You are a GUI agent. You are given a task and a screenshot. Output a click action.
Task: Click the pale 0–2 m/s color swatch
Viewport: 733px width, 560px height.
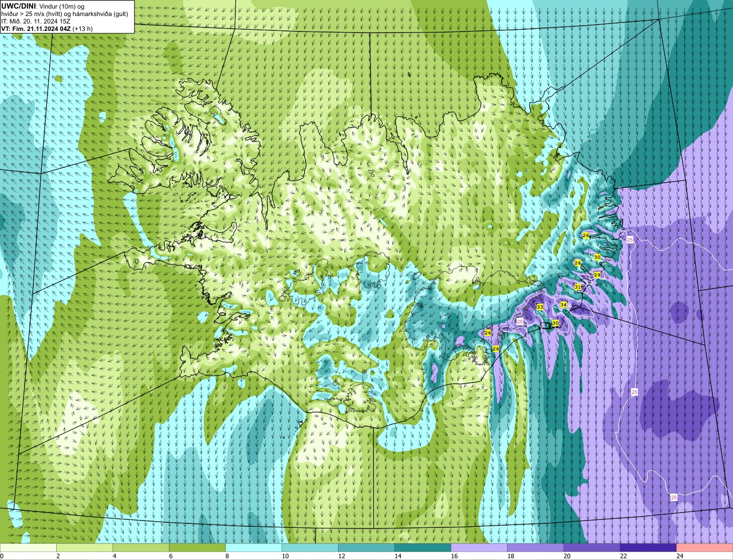pos(28,547)
